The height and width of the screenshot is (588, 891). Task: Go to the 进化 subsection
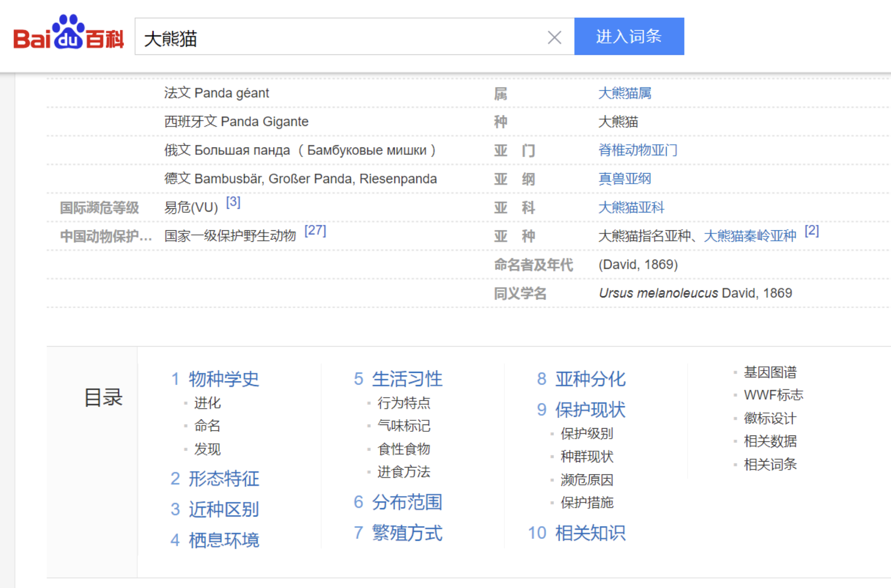[207, 403]
